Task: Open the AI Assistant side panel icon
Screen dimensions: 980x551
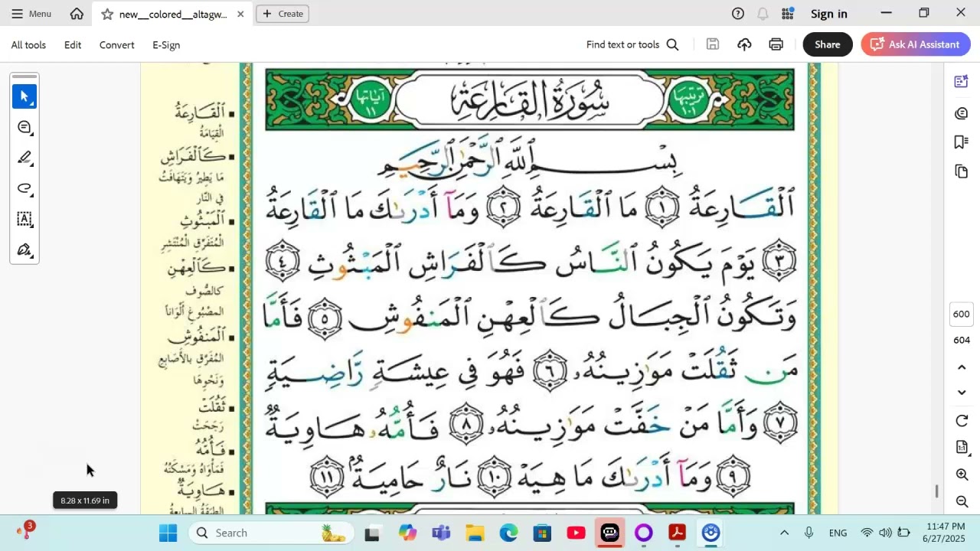Action: pyautogui.click(x=962, y=82)
